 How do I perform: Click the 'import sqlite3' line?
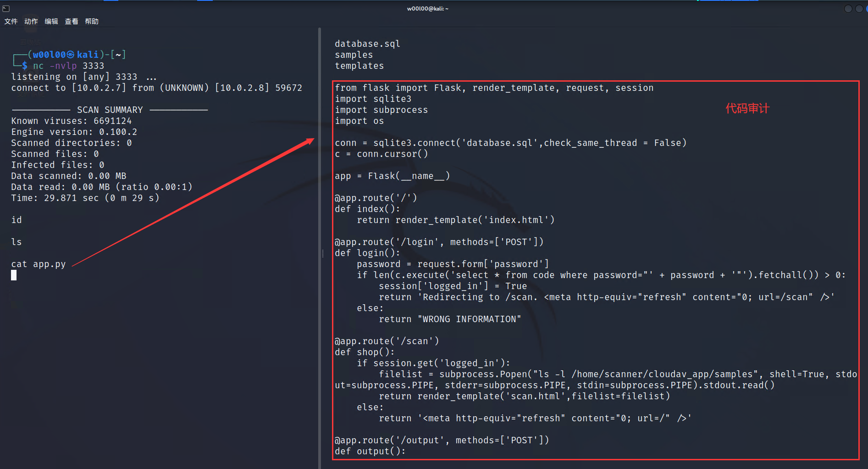pos(373,99)
